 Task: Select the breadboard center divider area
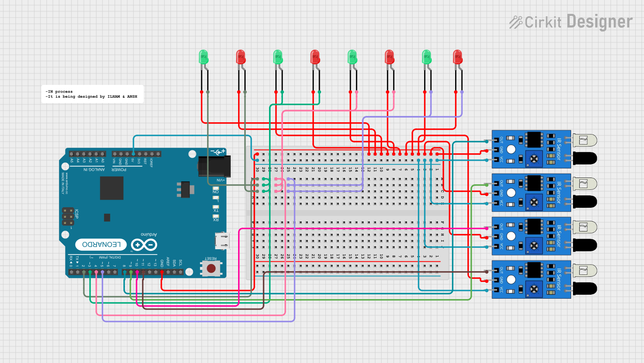pos(348,213)
